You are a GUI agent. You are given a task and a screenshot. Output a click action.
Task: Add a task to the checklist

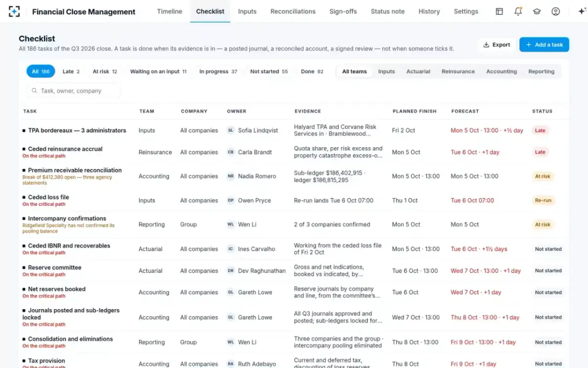[544, 45]
